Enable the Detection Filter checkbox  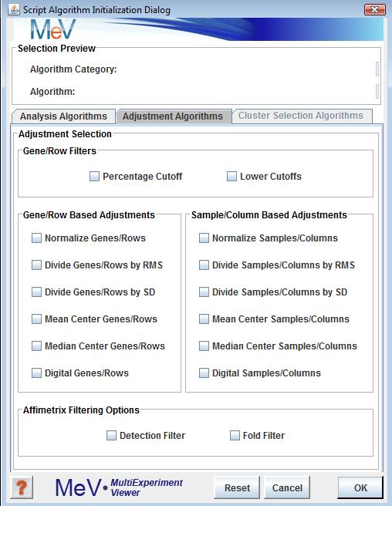coord(111,435)
